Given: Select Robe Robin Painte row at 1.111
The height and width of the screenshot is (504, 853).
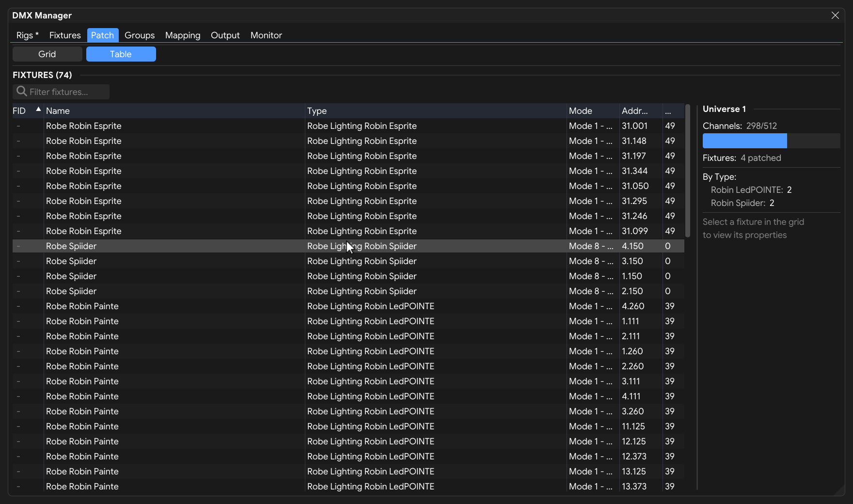Looking at the screenshot, I should [x=348, y=321].
